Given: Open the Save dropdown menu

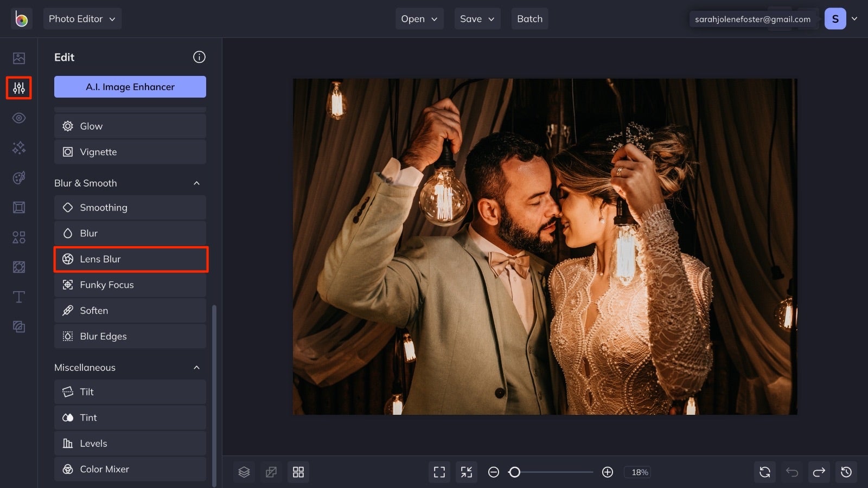Looking at the screenshot, I should 477,18.
